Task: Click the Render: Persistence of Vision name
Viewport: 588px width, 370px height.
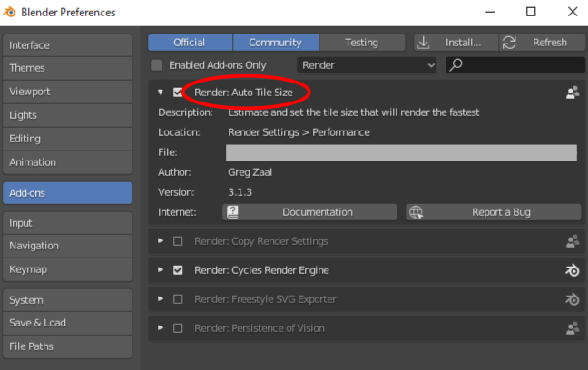Action: click(260, 328)
